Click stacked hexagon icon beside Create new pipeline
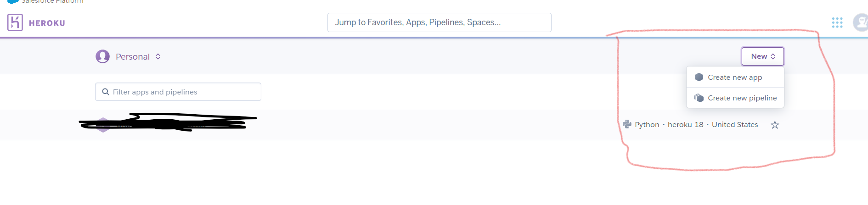This screenshot has height=205, width=868. [699, 98]
